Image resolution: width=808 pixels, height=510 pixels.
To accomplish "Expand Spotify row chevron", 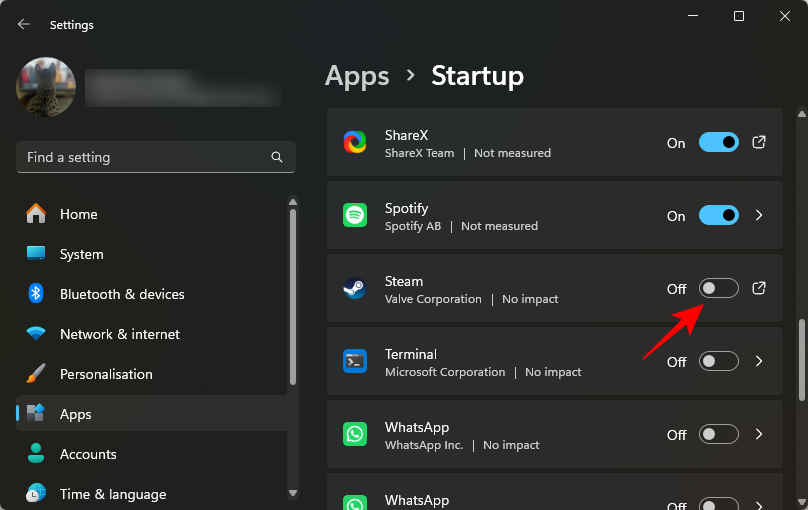I will click(759, 215).
